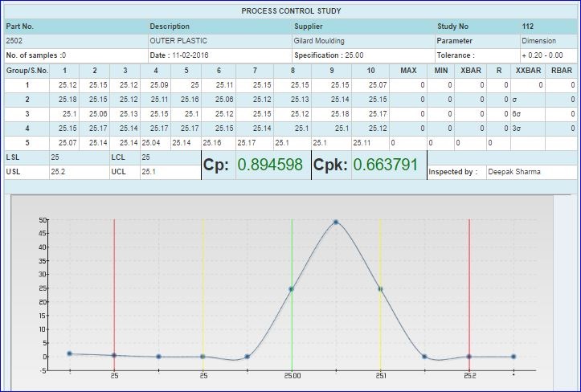The image size is (581, 392).
Task: Click the Date 11-02-2016 cell
Action: pyautogui.click(x=217, y=55)
